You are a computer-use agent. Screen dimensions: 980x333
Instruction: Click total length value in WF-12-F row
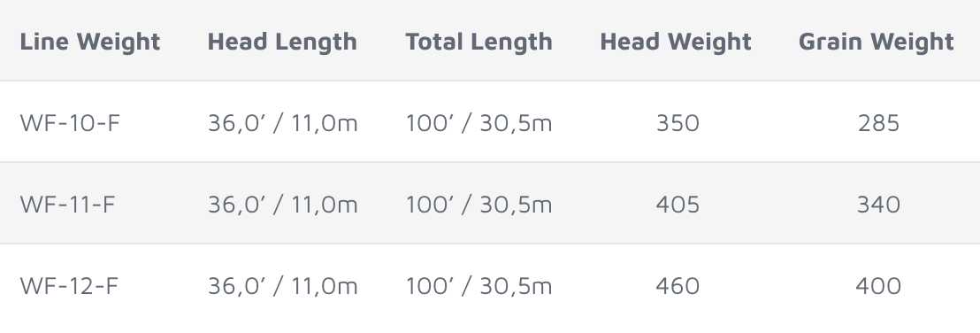(479, 286)
